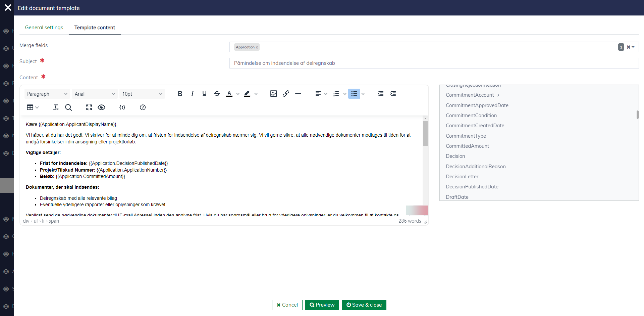Open editor help
This screenshot has width=644, height=316.
(143, 107)
